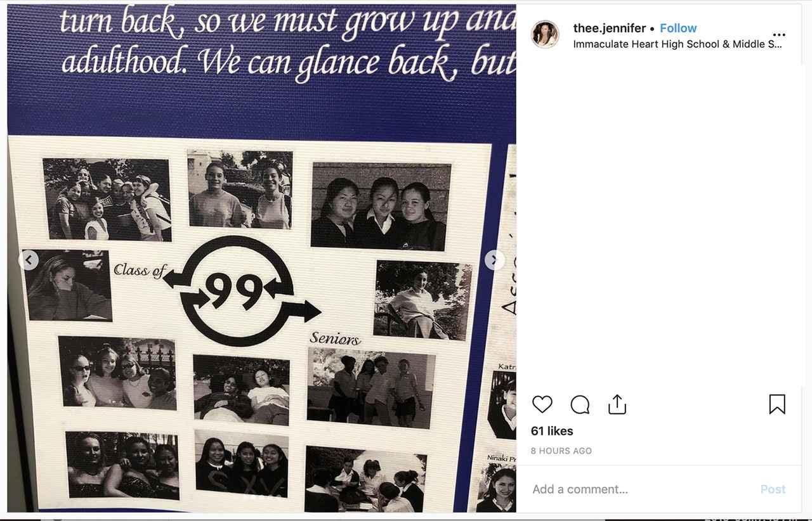This screenshot has width=812, height=521.
Task: Open Immaculate Heart High School location link
Action: click(678, 44)
